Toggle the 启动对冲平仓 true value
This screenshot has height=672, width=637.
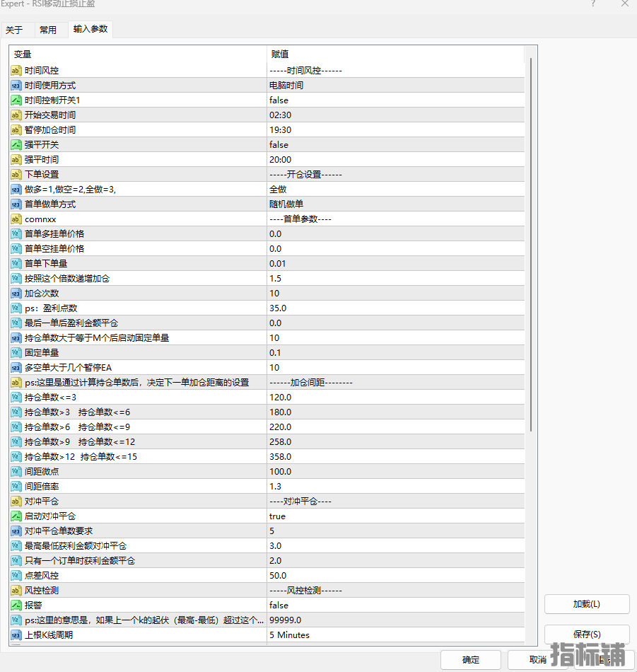point(277,516)
